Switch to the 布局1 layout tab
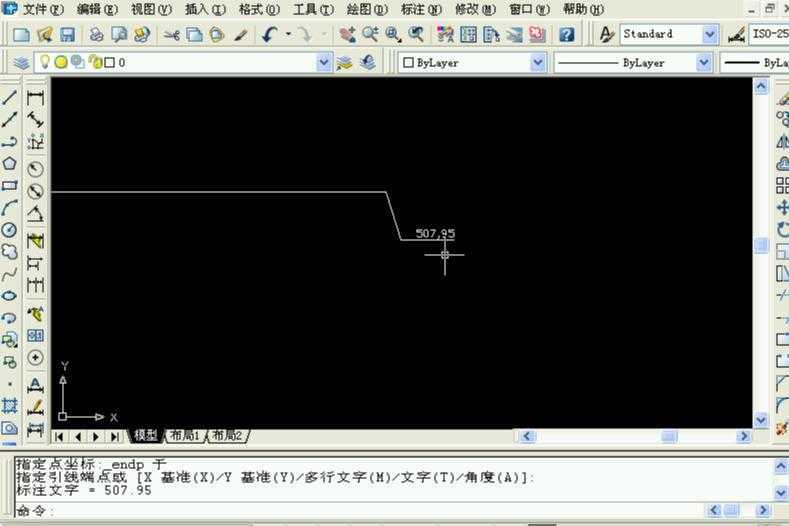 point(185,435)
